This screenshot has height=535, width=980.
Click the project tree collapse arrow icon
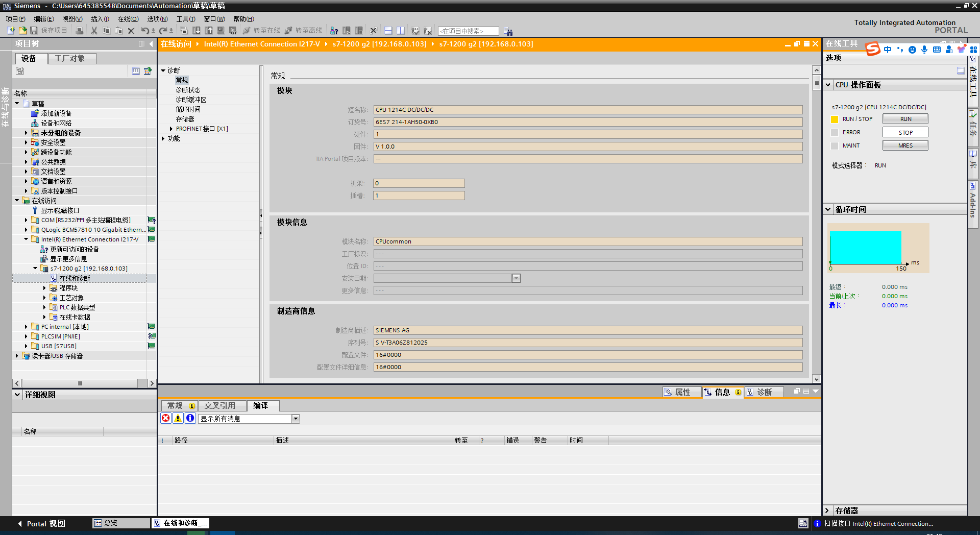151,44
